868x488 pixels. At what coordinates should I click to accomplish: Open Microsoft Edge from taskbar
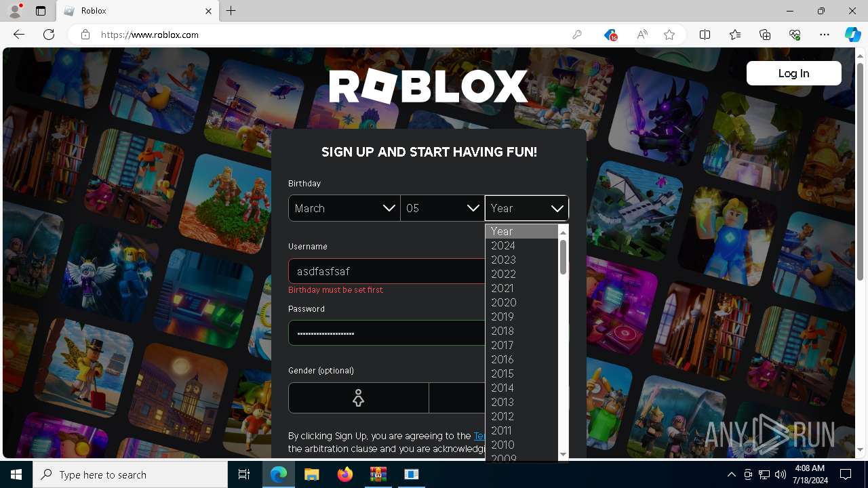coord(279,474)
